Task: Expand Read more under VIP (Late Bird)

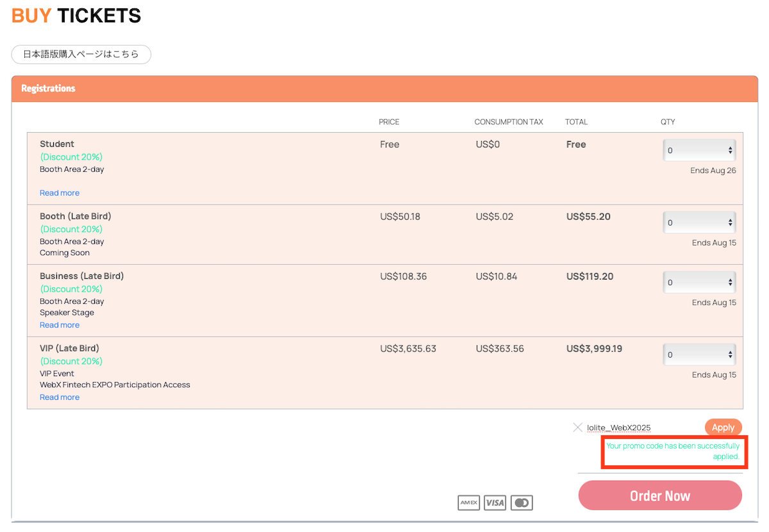Action: [60, 397]
